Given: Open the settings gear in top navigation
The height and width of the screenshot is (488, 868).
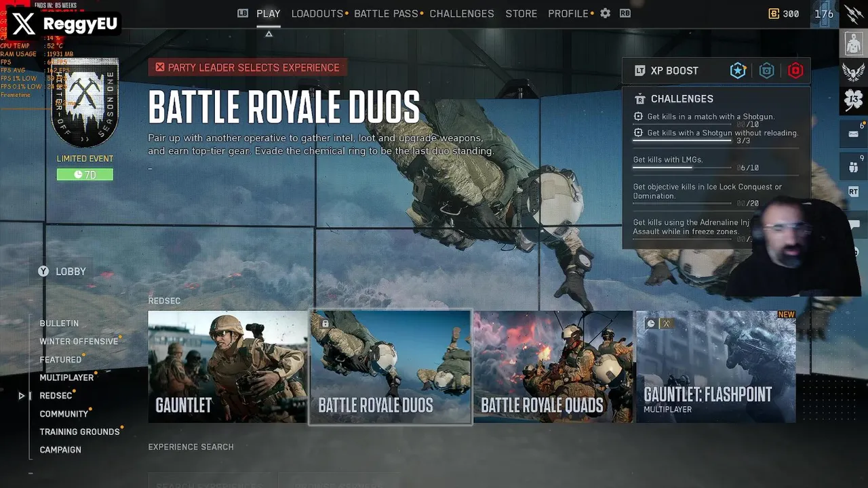Looking at the screenshot, I should [x=606, y=14].
